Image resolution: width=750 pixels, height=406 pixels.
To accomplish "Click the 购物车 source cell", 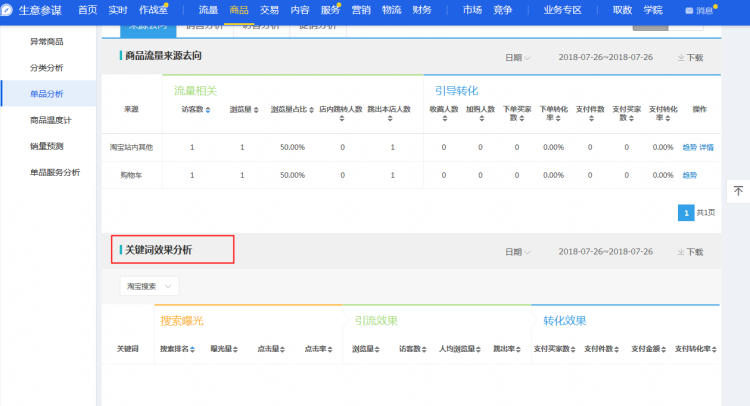I will point(132,176).
